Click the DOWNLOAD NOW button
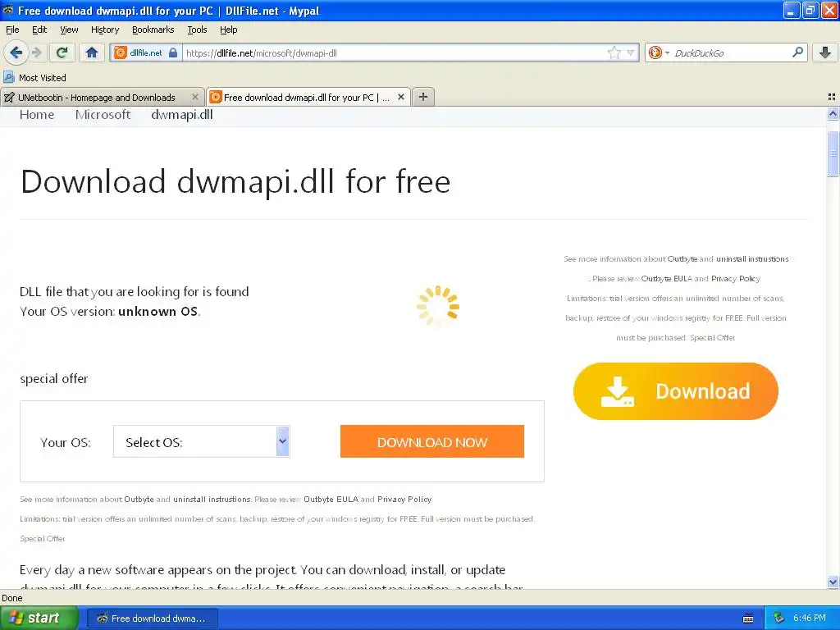The width and height of the screenshot is (840, 630). (431, 442)
